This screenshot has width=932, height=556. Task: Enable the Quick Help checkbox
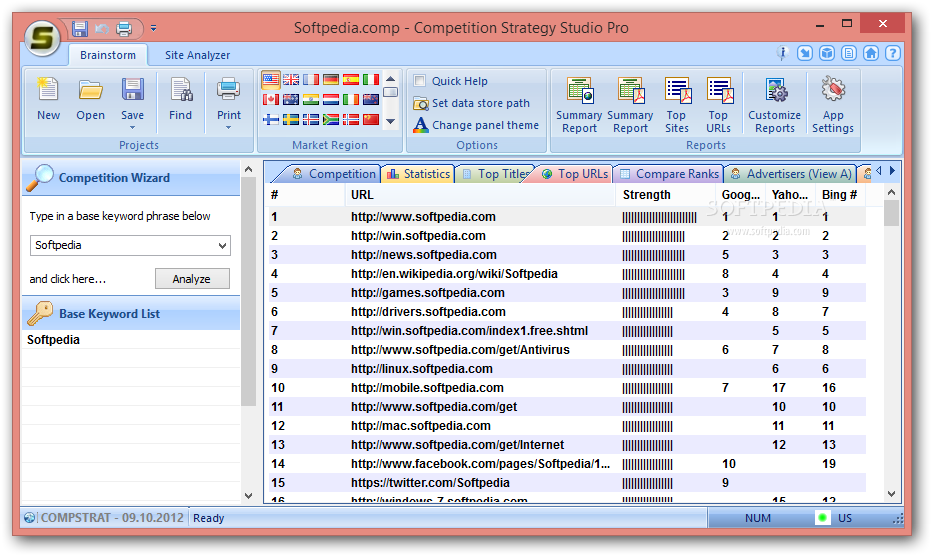pos(420,81)
